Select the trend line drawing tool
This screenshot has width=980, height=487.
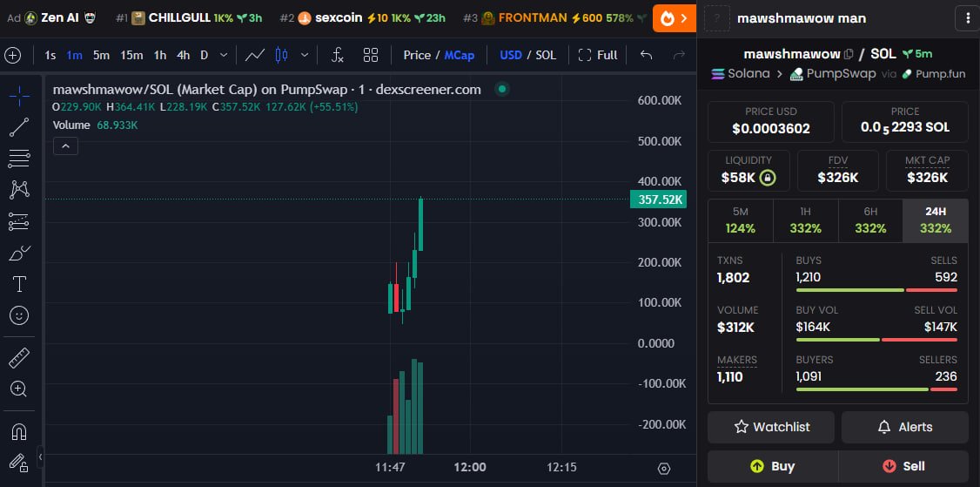point(19,127)
